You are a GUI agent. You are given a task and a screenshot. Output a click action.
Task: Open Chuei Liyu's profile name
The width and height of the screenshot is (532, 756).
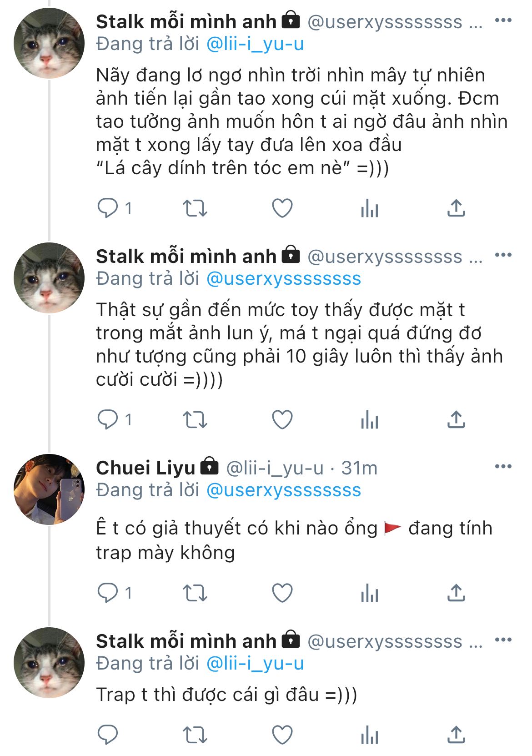click(146, 468)
